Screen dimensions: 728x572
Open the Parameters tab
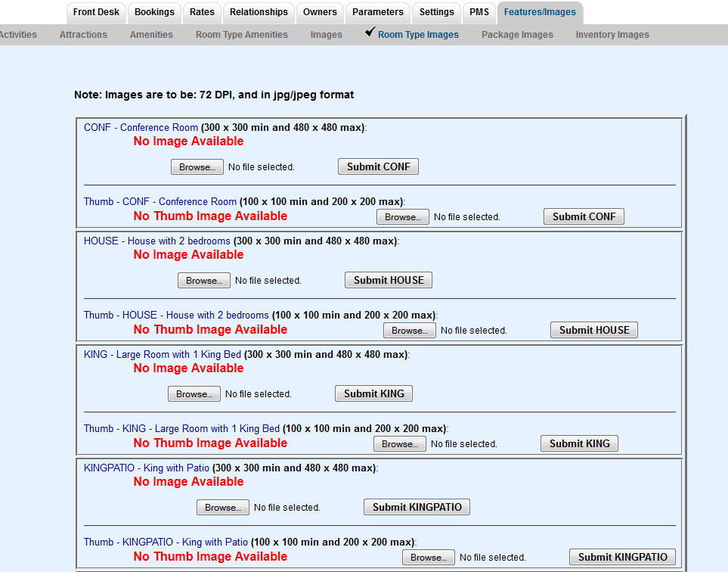(x=378, y=13)
